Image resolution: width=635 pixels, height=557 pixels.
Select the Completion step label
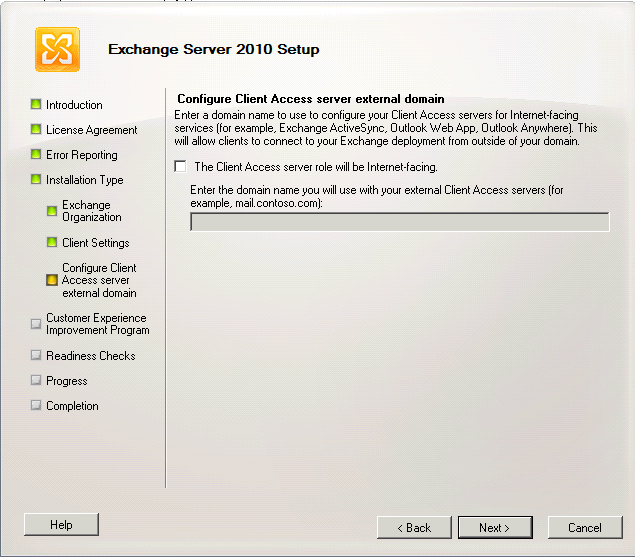72,406
